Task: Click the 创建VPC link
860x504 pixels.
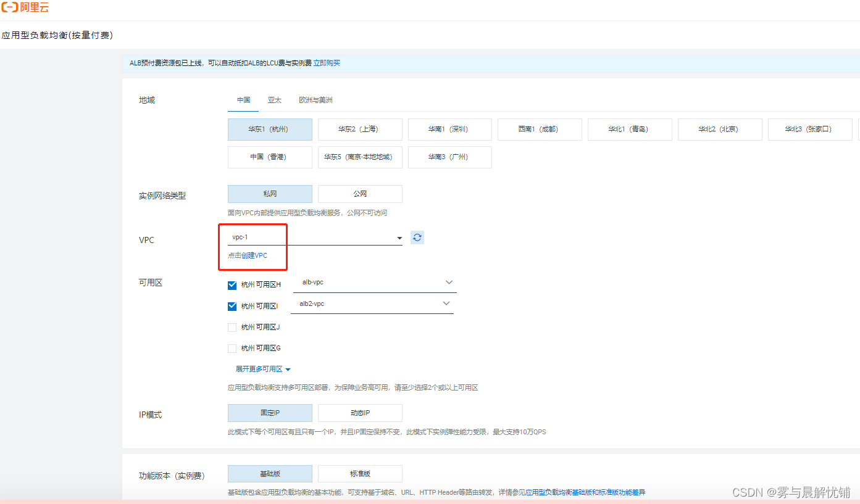Action: [x=254, y=255]
